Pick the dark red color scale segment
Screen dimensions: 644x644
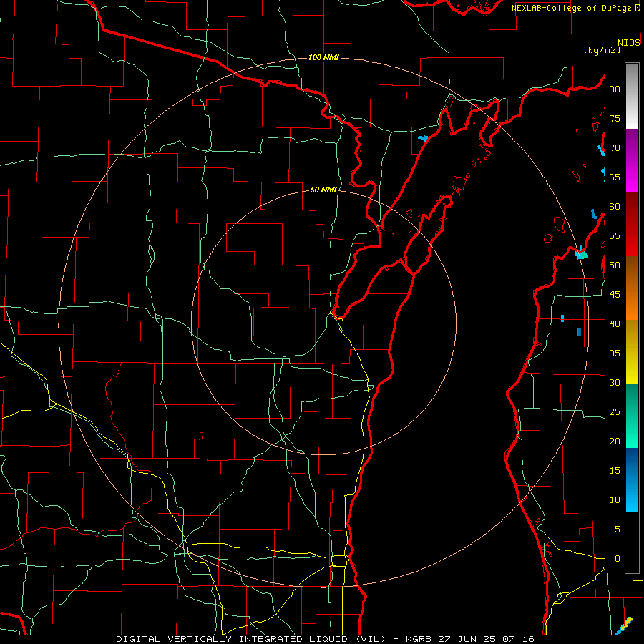(632, 224)
